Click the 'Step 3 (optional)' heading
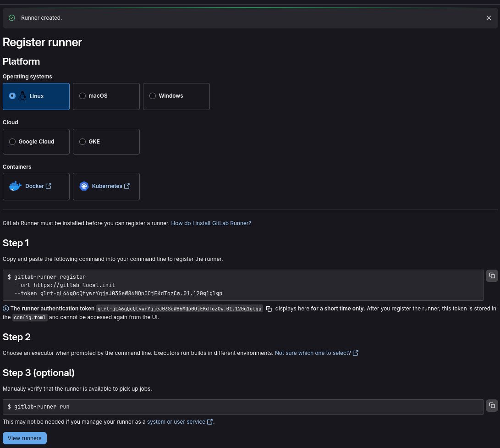The image size is (500, 448). coord(38,373)
